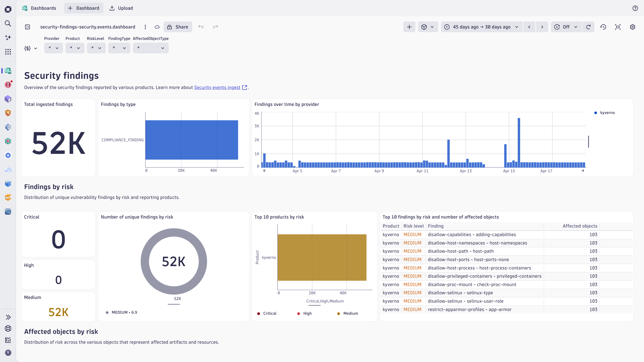644x362 pixels.
Task: Expand the variables {$} toggle
Action: click(x=31, y=48)
